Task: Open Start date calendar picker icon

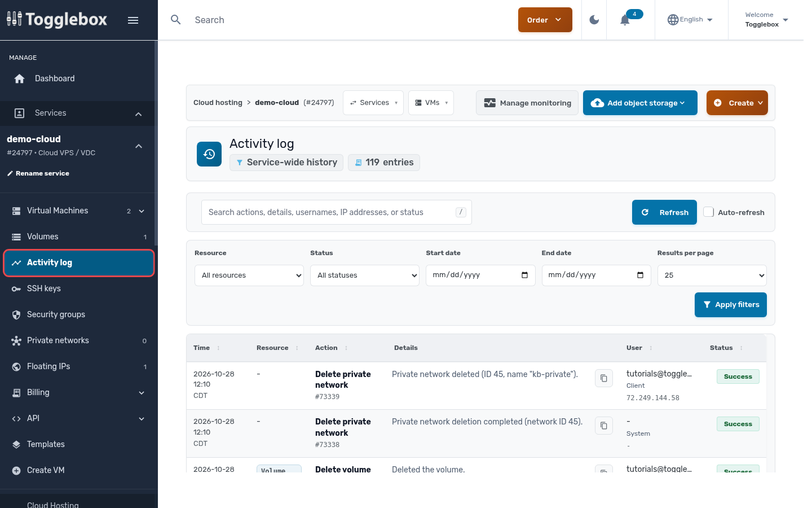Action: [524, 275]
